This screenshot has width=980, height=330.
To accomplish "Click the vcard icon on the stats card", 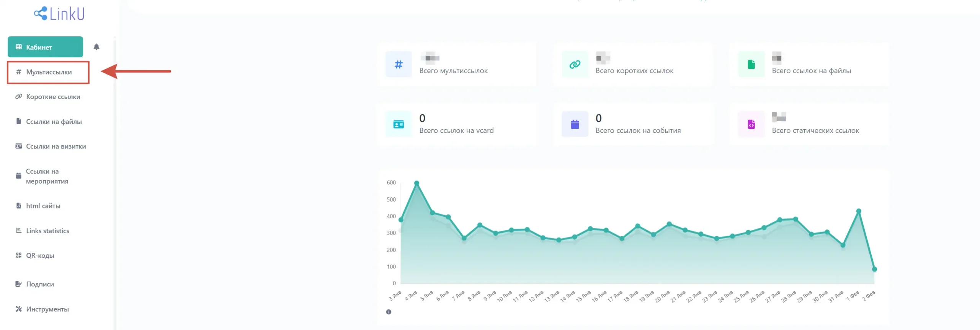I will point(399,124).
